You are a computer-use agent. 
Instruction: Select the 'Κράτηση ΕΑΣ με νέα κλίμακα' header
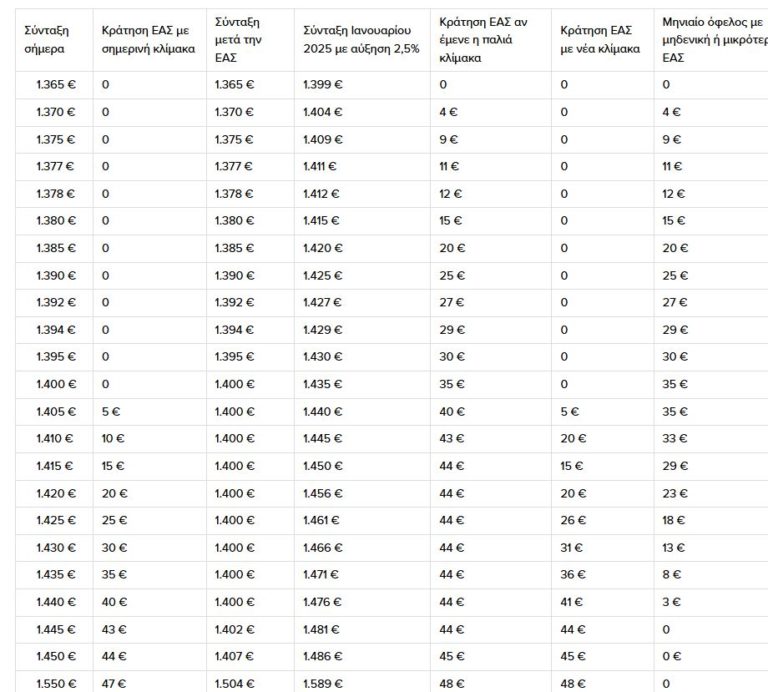pyautogui.click(x=600, y=39)
